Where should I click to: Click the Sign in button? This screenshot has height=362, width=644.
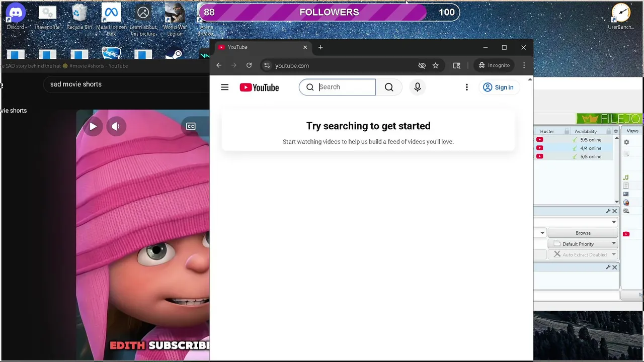[x=499, y=87]
